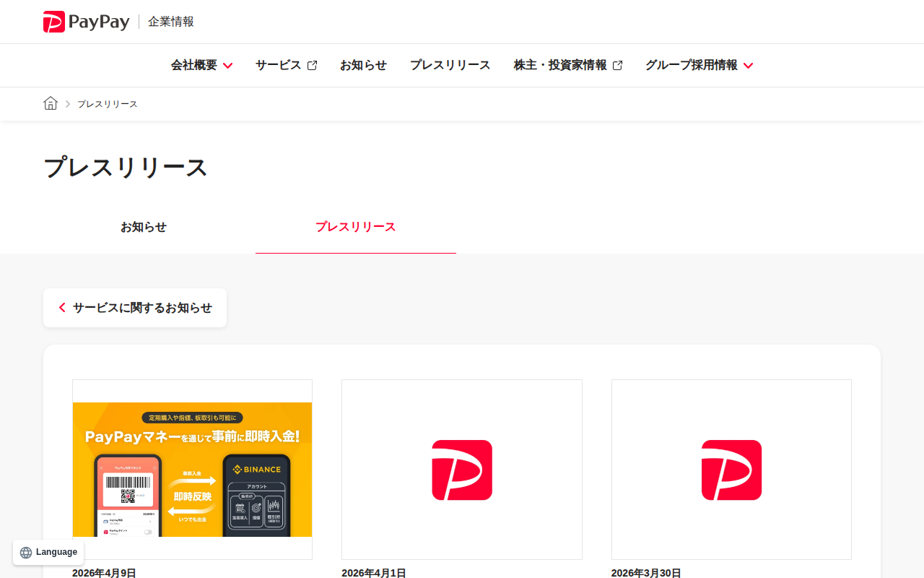Viewport: 924px width, 578px height.
Task: Click the 2026年4月1日 date text
Action: pyautogui.click(x=374, y=573)
